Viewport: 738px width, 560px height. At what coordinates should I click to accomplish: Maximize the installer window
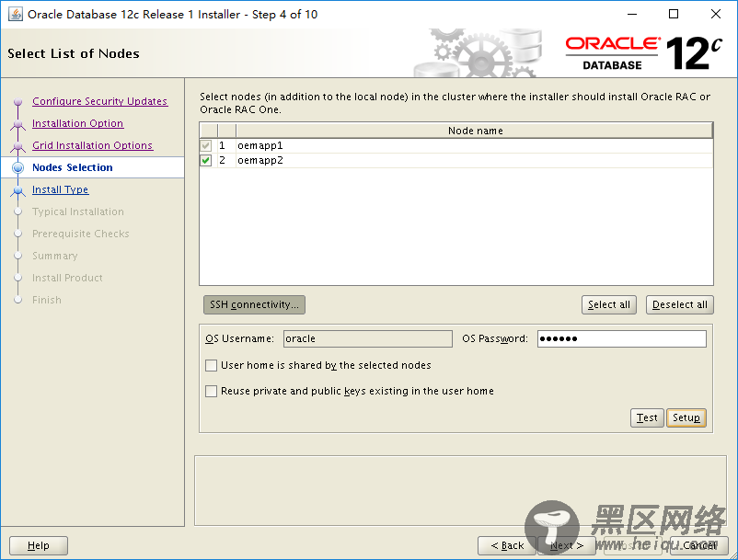point(674,14)
